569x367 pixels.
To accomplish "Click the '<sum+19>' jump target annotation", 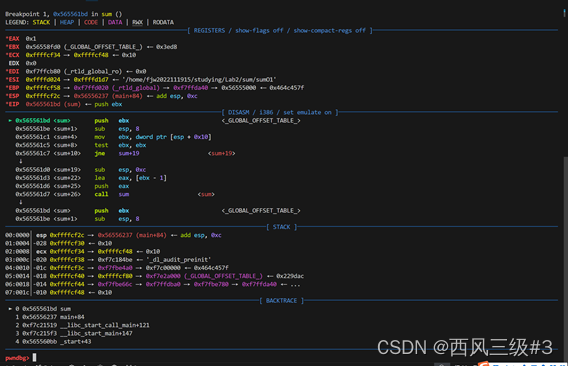I will (x=221, y=154).
